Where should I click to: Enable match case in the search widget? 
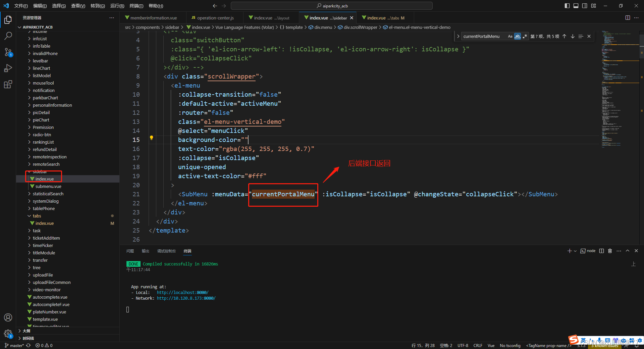pos(510,36)
